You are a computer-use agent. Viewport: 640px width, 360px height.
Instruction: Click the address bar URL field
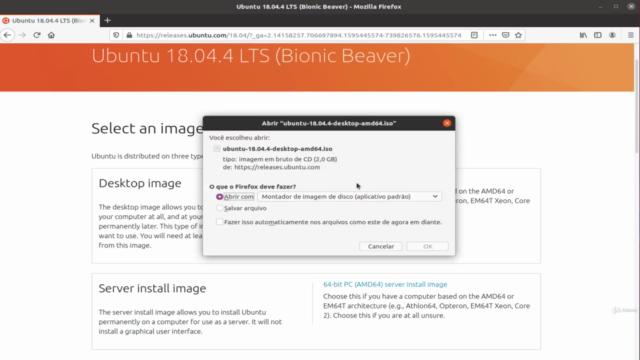point(299,35)
